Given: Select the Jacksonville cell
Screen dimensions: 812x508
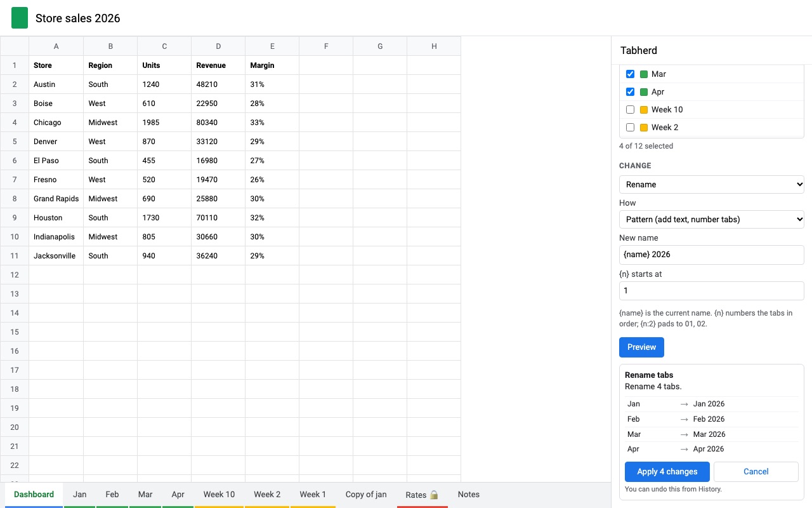Looking at the screenshot, I should pyautogui.click(x=56, y=256).
